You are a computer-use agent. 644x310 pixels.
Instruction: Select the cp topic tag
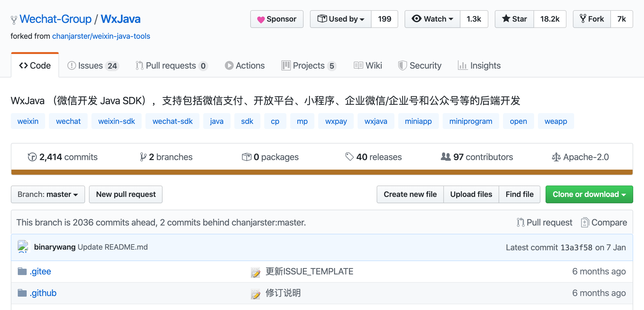point(275,121)
